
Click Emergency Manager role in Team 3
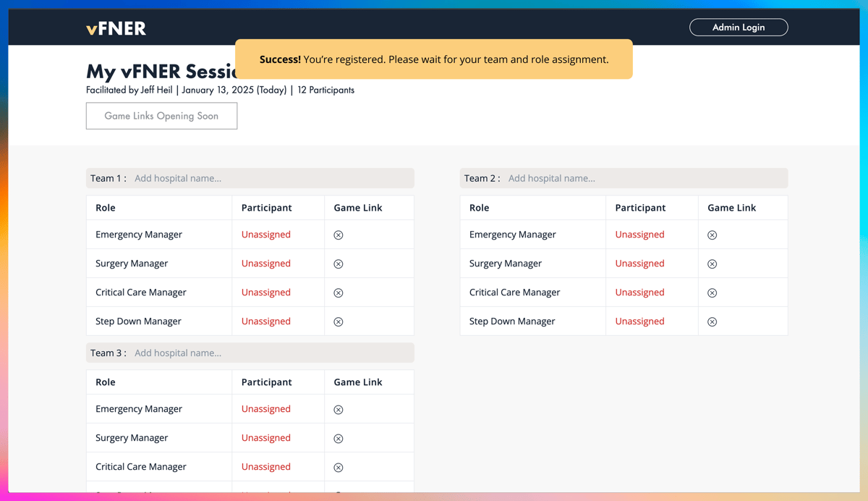tap(139, 409)
